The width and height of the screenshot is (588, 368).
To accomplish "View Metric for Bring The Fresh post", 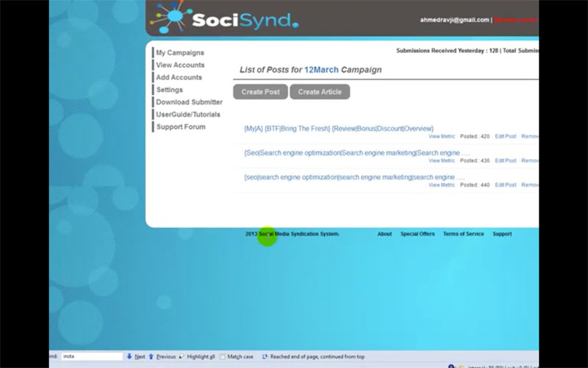I will (442, 136).
